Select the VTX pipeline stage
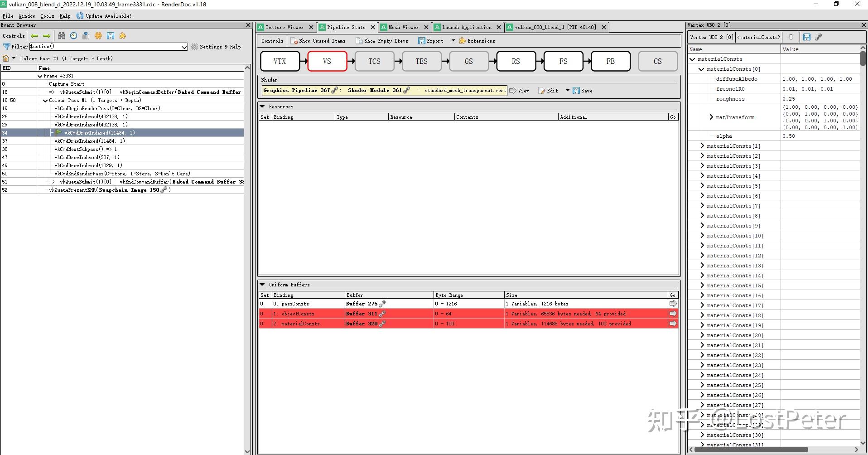 280,61
